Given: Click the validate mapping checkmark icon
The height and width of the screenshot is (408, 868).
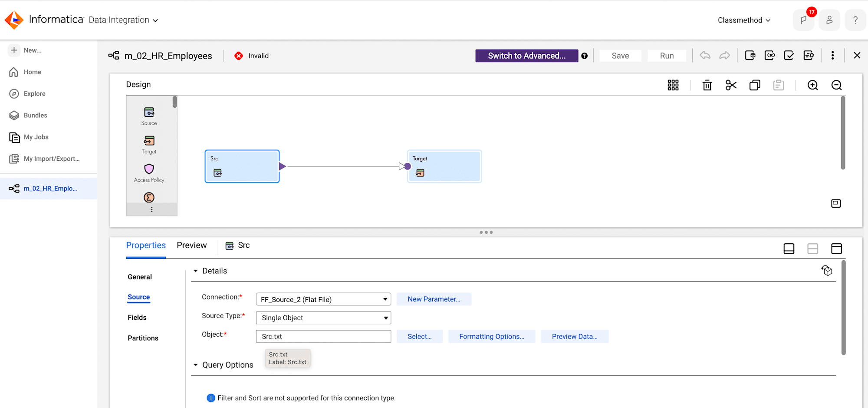Looking at the screenshot, I should tap(789, 56).
